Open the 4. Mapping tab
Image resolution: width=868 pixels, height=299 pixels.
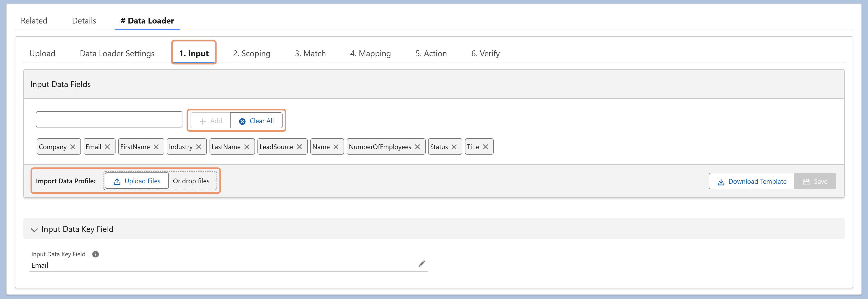(x=370, y=54)
